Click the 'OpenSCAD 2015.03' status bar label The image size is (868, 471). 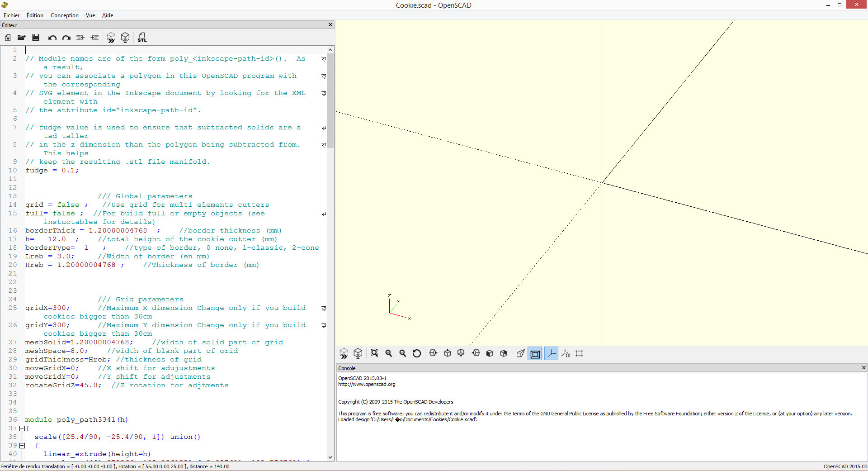[x=845, y=466]
